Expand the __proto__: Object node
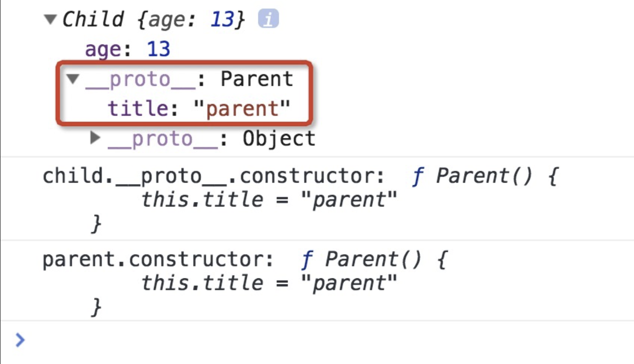This screenshot has width=634, height=364. (95, 138)
